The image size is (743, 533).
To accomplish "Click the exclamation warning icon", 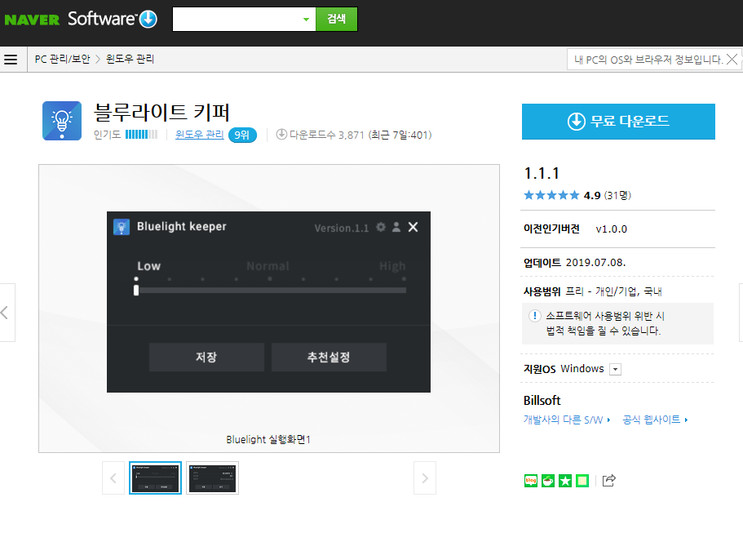I will [535, 316].
